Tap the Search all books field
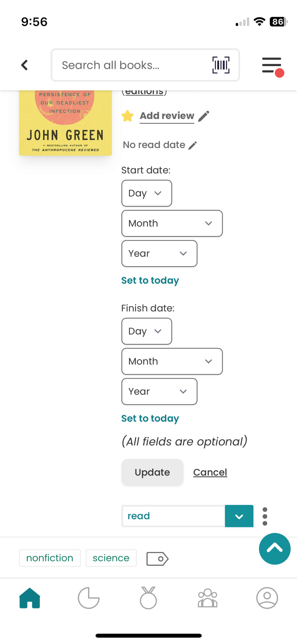297x644 pixels. [x=132, y=65]
